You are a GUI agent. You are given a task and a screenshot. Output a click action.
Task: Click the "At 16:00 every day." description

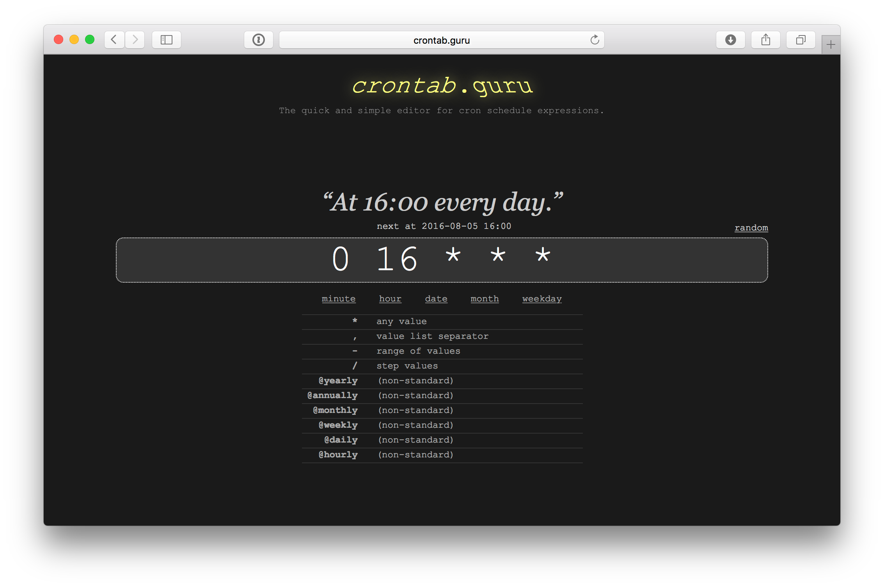(443, 202)
